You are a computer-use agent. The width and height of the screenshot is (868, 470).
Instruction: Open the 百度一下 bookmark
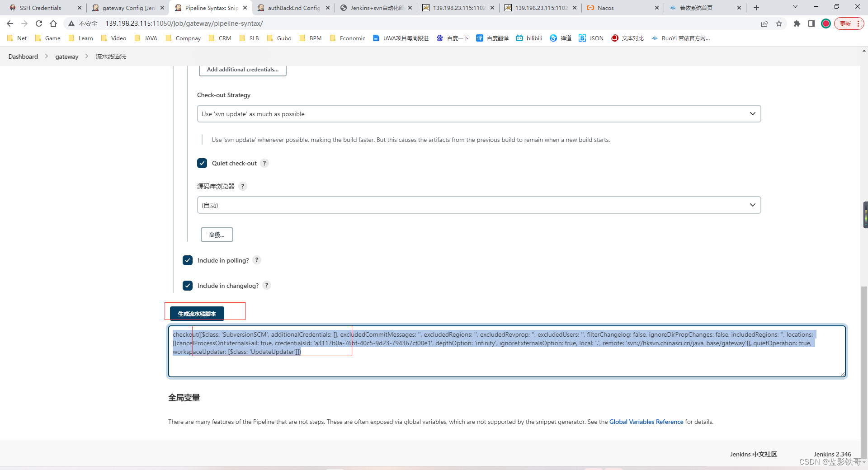tap(453, 38)
